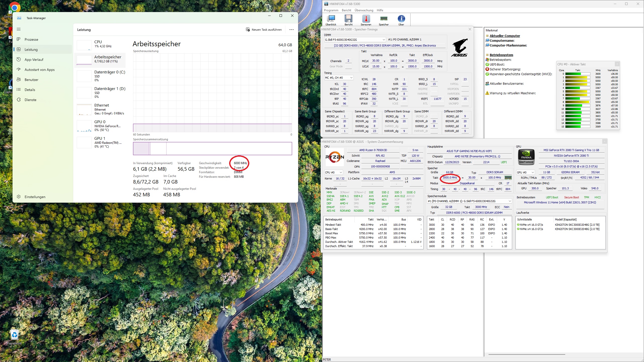
Task: Click the Core 8 clock bar
Action: pyautogui.click(x=578, y=102)
